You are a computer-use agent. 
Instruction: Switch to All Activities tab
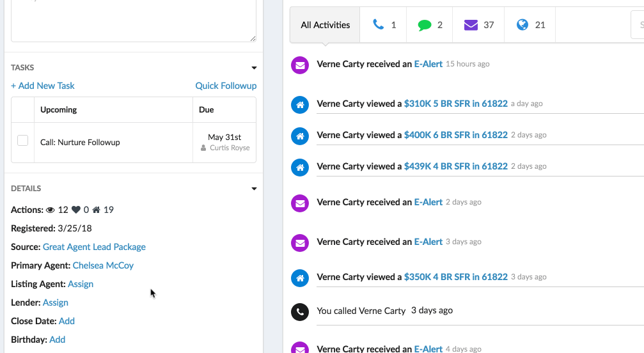point(325,25)
